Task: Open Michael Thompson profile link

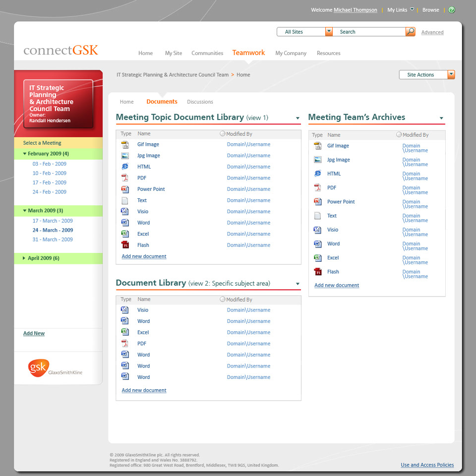Action: pyautogui.click(x=356, y=10)
